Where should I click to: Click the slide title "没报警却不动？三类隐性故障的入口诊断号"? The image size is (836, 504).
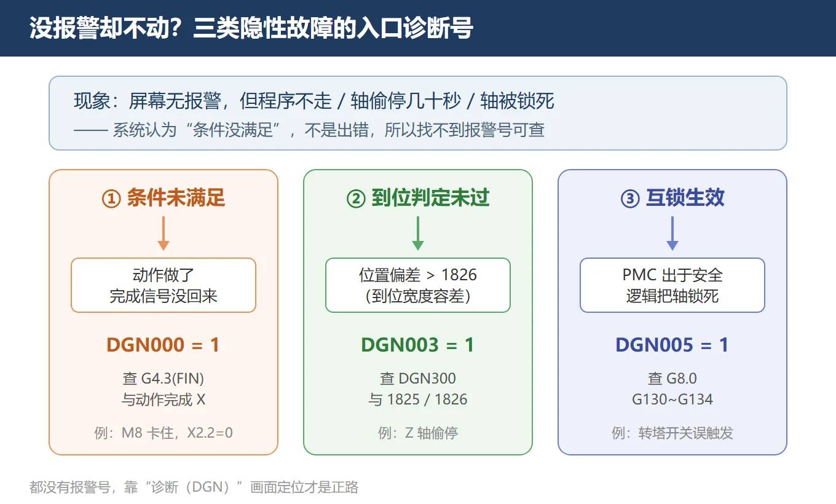tap(251, 28)
